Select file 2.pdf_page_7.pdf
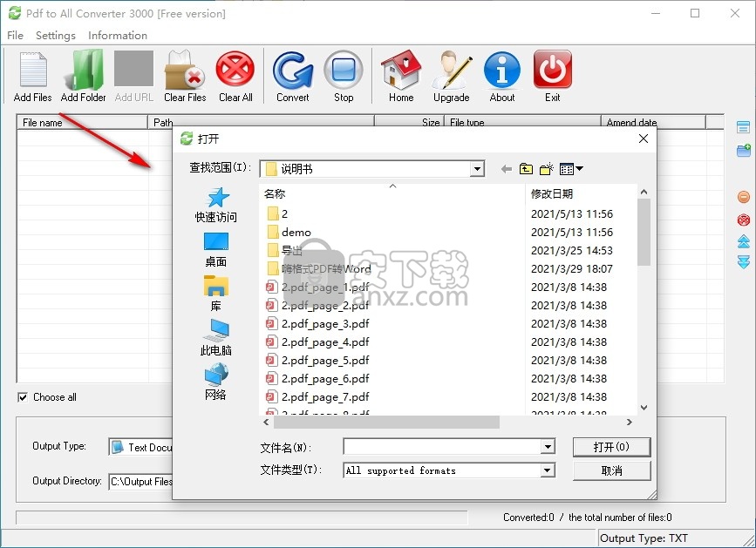The image size is (756, 548). click(317, 396)
